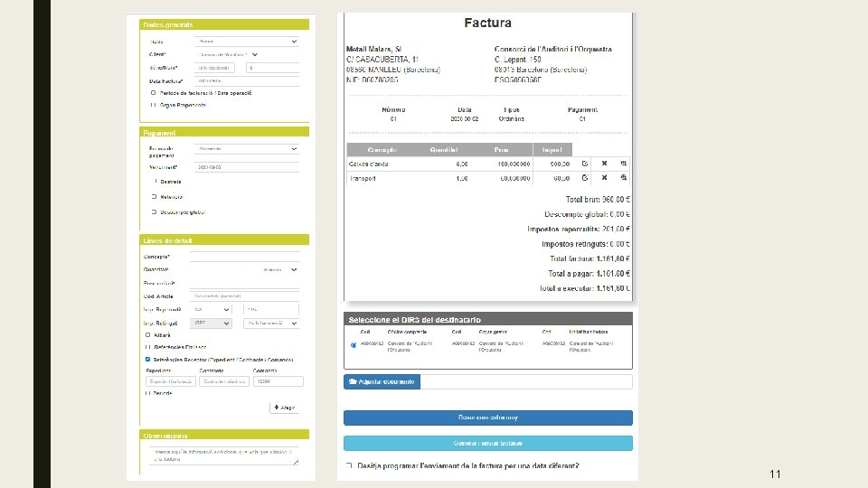Click the Data factura field
Screen dimensions: 868x488
click(x=247, y=81)
